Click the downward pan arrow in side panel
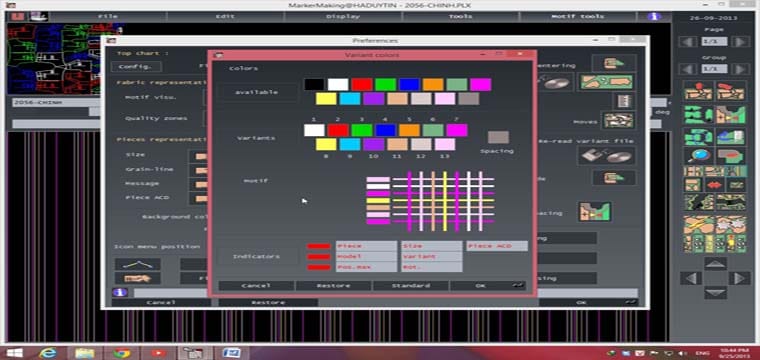Screen dimensions: 760x360 pos(715,293)
